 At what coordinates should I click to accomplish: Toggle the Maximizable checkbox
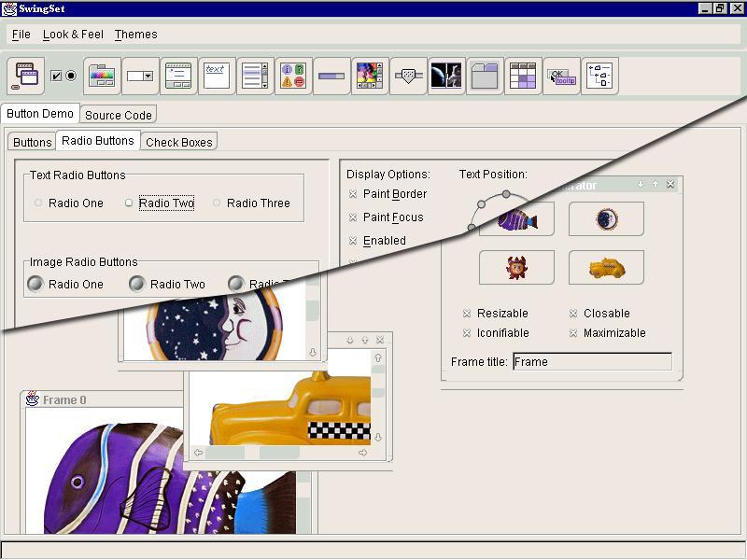[574, 333]
